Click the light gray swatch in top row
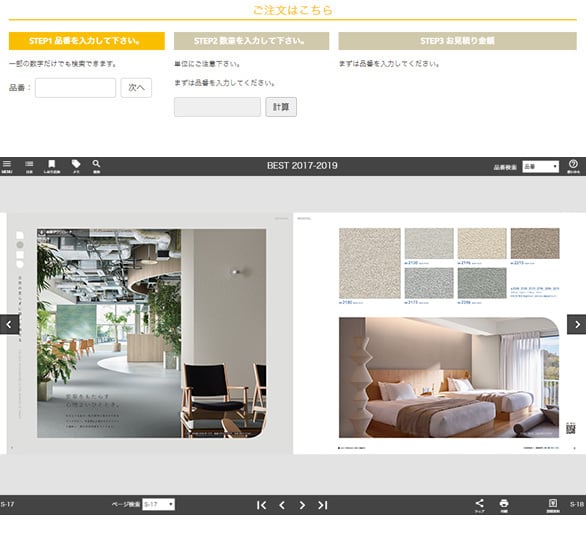Viewport: 586px width, 547px height. (429, 243)
